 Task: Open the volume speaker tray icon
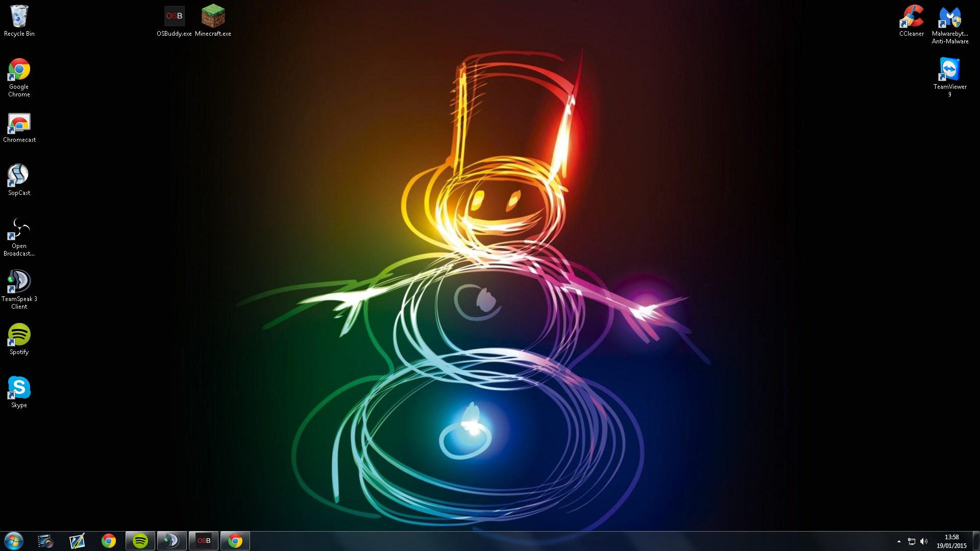924,541
